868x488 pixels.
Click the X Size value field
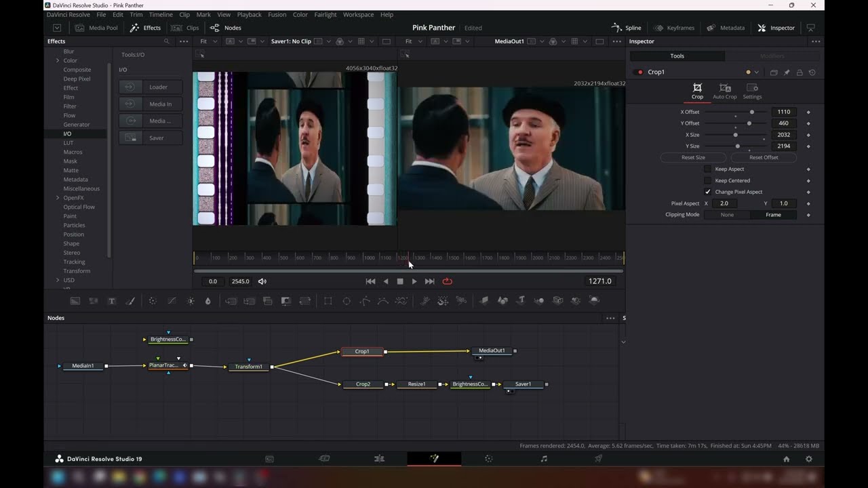coord(784,135)
